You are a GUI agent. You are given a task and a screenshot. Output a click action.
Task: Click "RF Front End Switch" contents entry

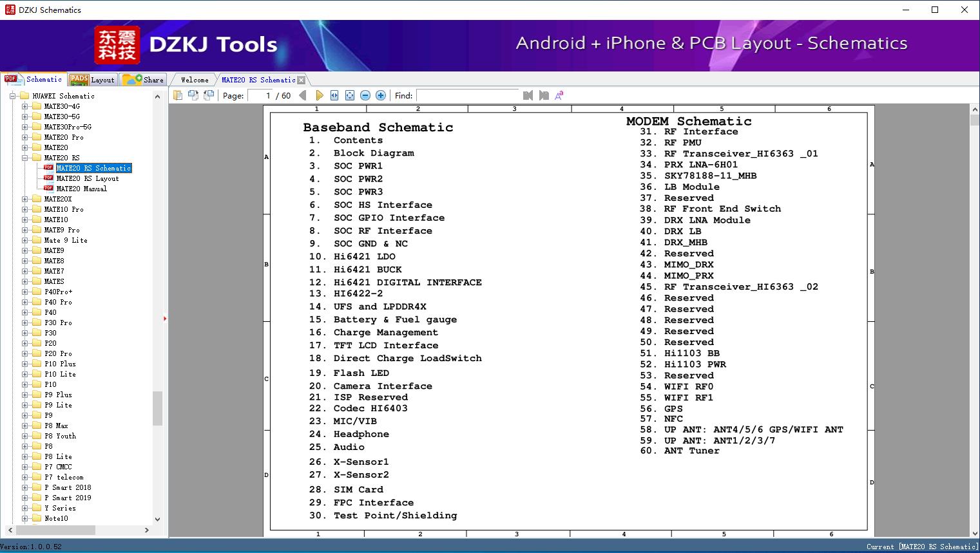pos(722,209)
